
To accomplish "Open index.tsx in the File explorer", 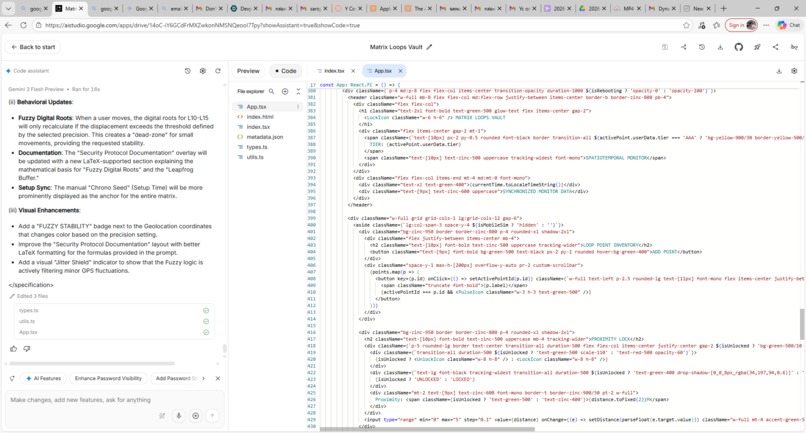I will [258, 127].
